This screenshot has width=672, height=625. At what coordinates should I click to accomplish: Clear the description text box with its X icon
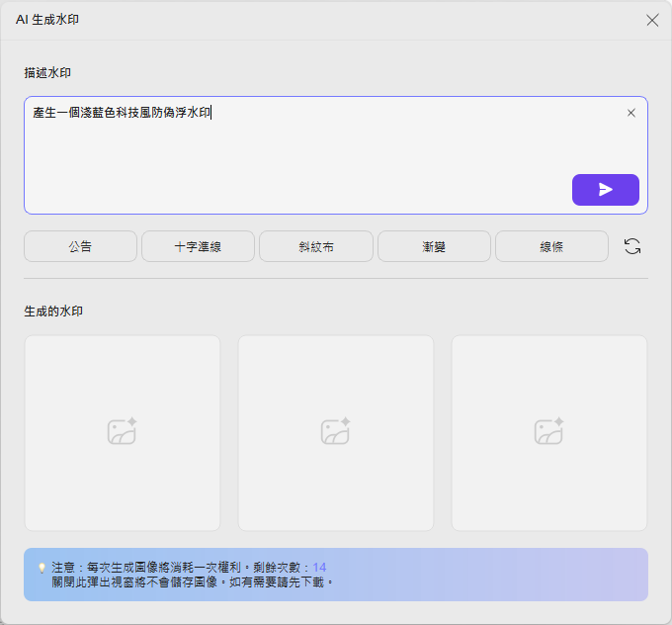(630, 113)
